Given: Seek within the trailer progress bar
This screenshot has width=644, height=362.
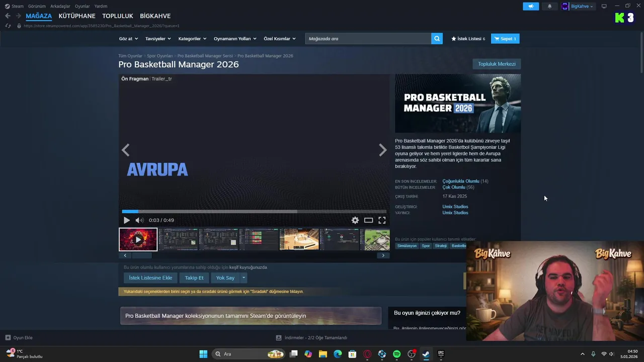Looking at the screenshot, I should pyautogui.click(x=254, y=212).
